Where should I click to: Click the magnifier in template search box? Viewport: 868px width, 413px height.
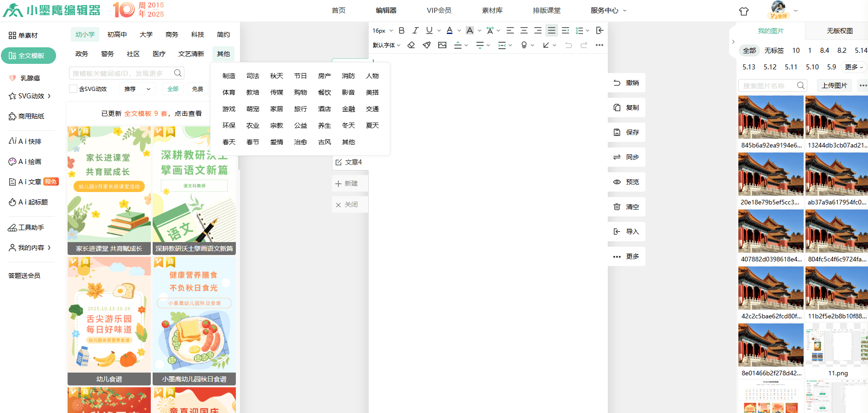[x=178, y=73]
